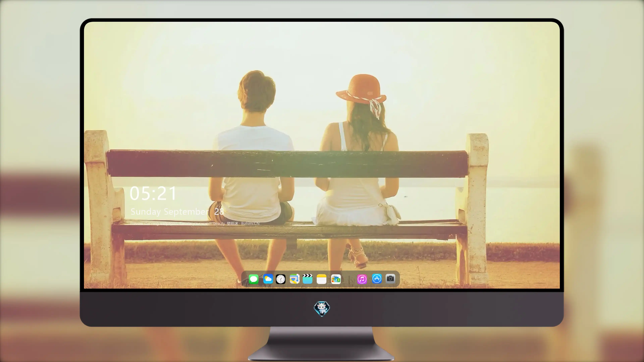Image resolution: width=644 pixels, height=362 pixels.
Task: Click the Sunday September 28 date
Action: [177, 212]
